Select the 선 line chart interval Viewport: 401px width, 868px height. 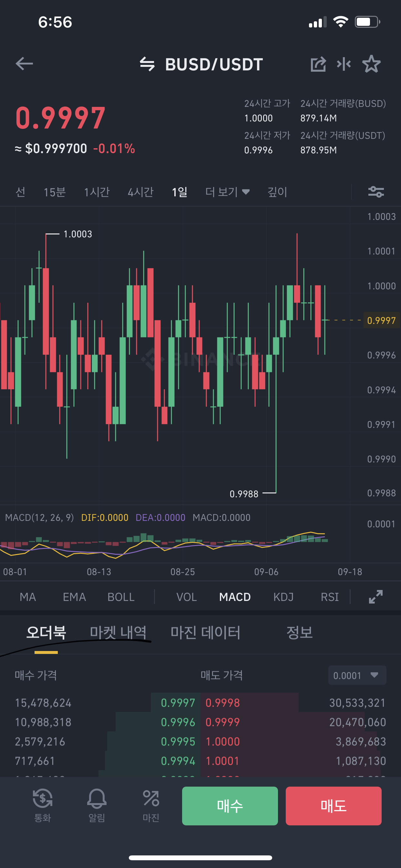click(x=21, y=192)
